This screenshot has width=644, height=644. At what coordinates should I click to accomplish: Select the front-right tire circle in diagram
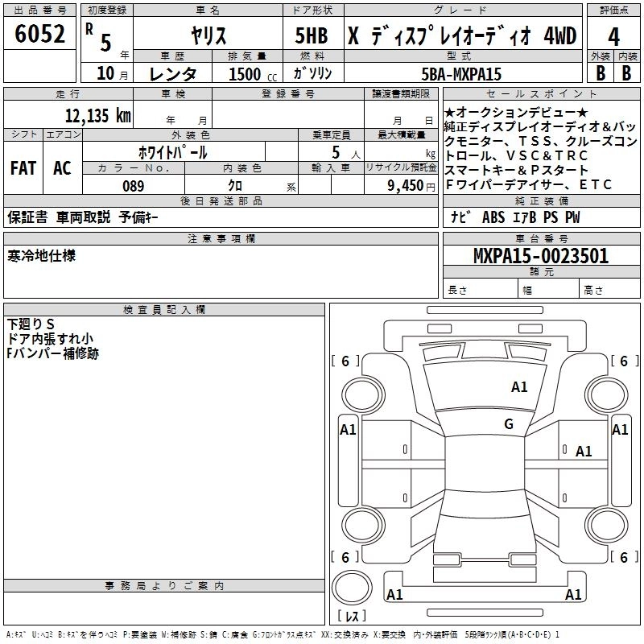tap(607, 394)
